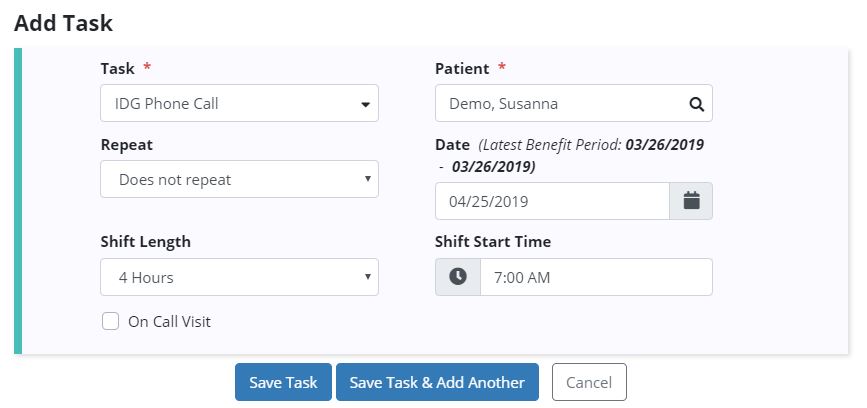Click the small arrow on Shift Length selector

(x=367, y=277)
